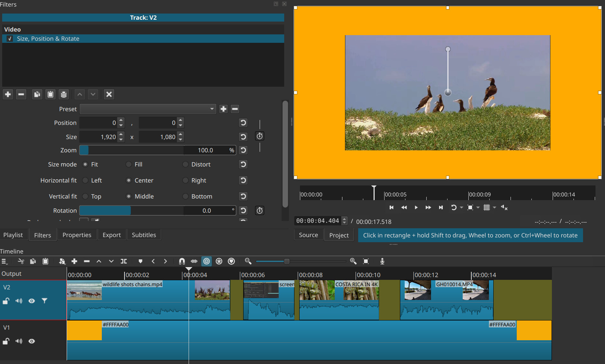Click the ripple toggle icon in timeline toolbar

pos(207,261)
